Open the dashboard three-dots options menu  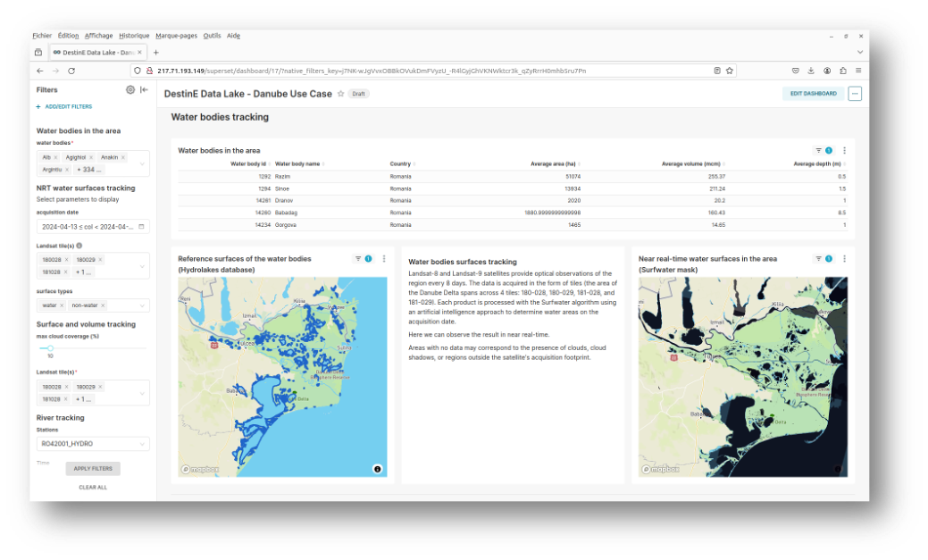coord(855,94)
